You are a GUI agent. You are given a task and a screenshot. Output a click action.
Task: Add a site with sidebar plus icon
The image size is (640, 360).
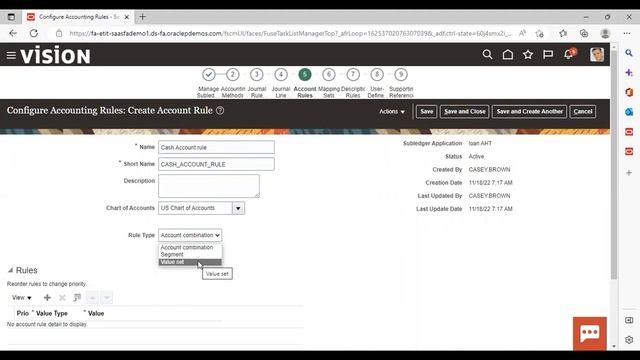coord(629,173)
